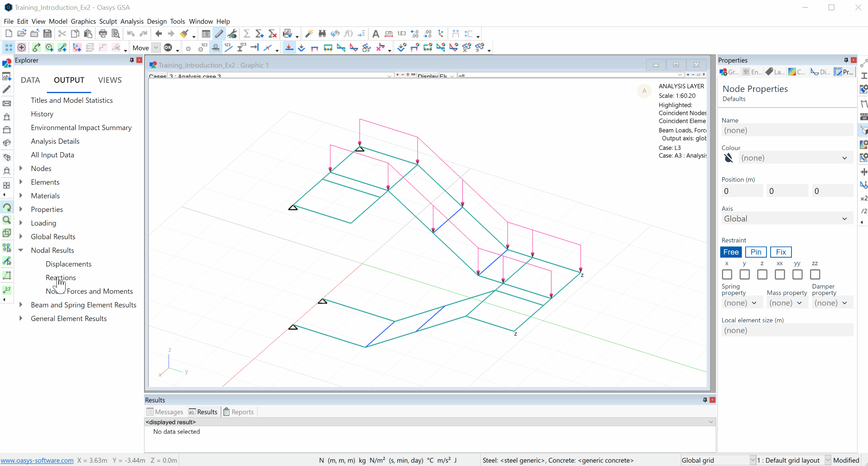Check the Z axis checkbox in Restraint

pos(762,274)
